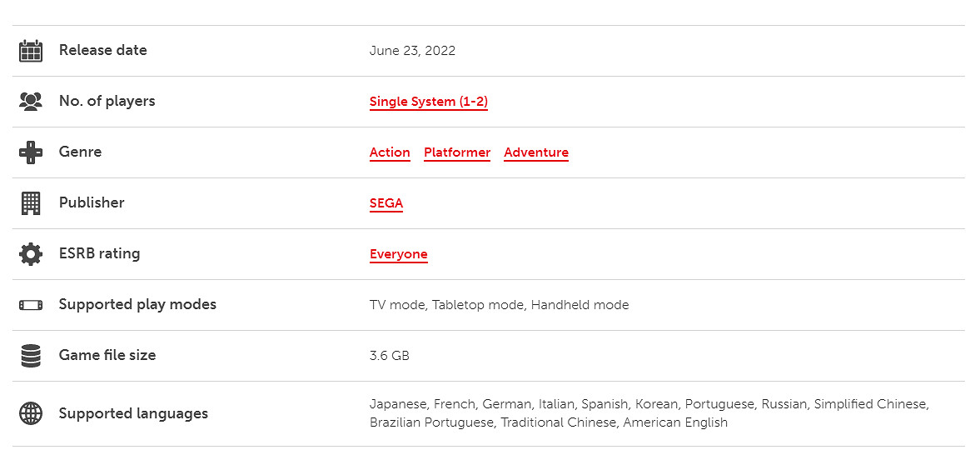Click the Game file size label
The image size is (980, 470).
[x=107, y=355]
